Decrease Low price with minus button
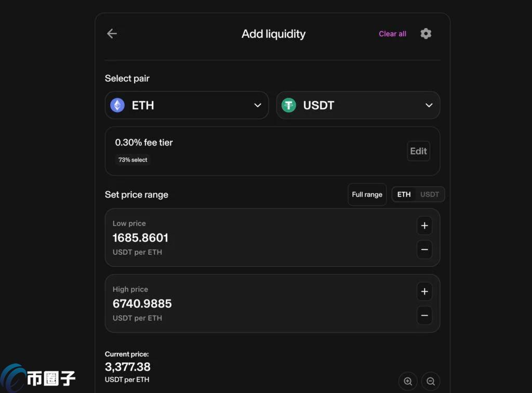Viewport: 532px width, 393px height. [424, 250]
